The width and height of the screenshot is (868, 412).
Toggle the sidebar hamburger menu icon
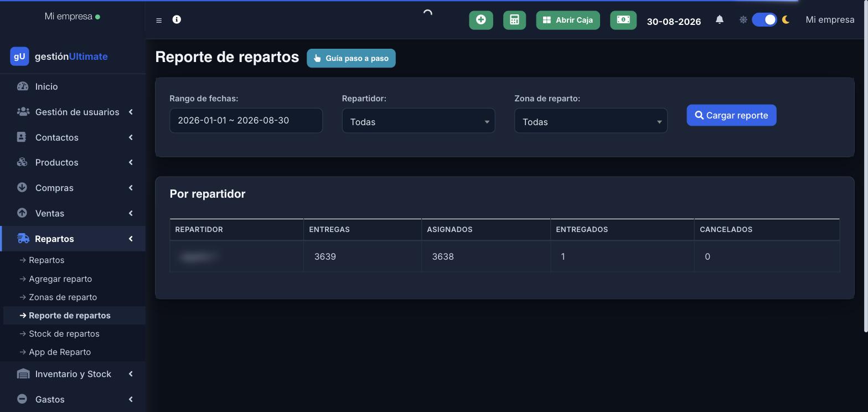(159, 20)
